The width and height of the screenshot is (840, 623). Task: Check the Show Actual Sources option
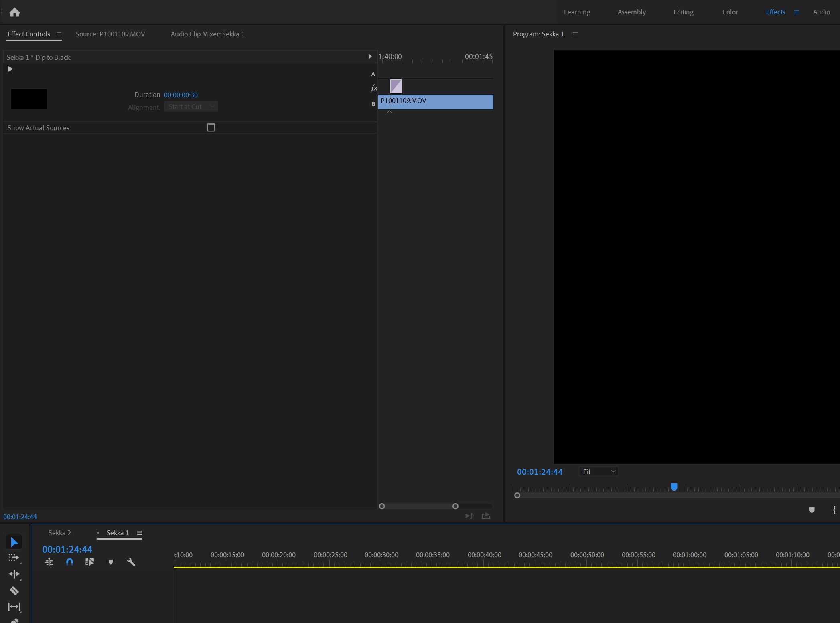pyautogui.click(x=211, y=127)
